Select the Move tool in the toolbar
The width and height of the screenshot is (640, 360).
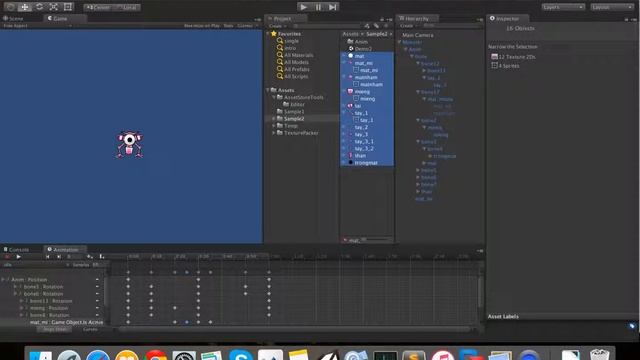click(x=24, y=7)
